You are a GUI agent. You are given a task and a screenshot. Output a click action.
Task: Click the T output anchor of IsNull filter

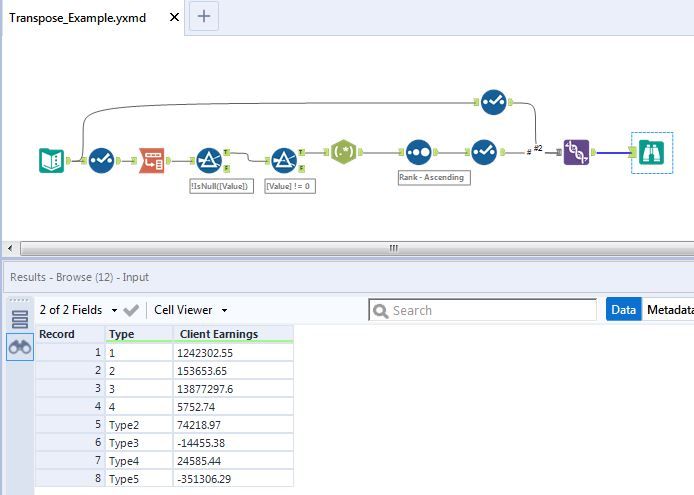tap(226, 152)
